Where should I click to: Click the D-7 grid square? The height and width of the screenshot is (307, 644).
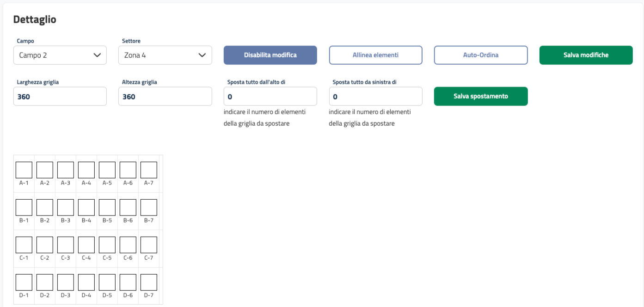pyautogui.click(x=148, y=282)
